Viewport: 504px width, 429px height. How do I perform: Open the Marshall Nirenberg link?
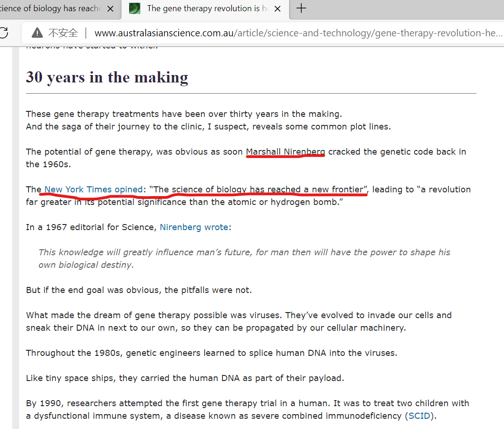click(285, 152)
